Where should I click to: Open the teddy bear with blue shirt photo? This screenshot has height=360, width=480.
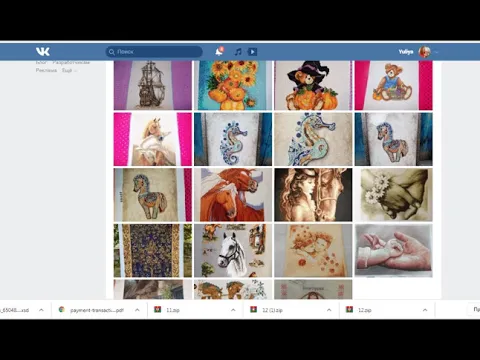pyautogui.click(x=394, y=85)
